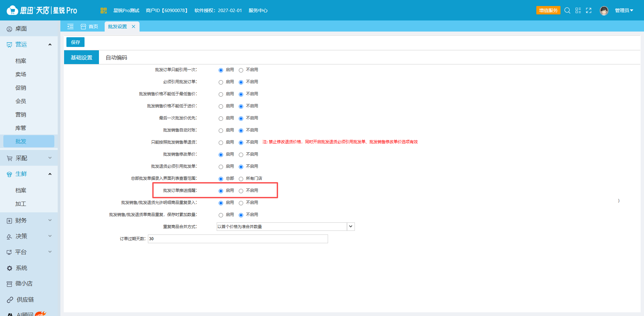Click the 订单过期天数 input field
The height and width of the screenshot is (316, 644).
(238, 239)
